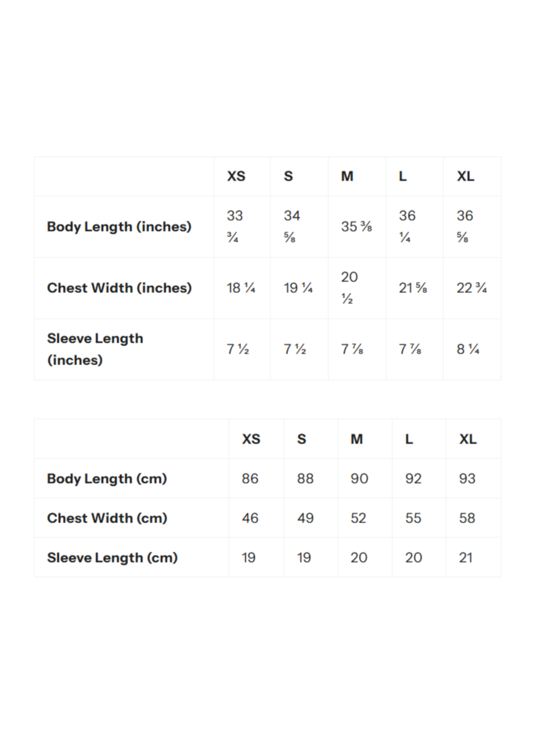Click the M header in cm table
This screenshot has height=756, width=534.
(357, 439)
